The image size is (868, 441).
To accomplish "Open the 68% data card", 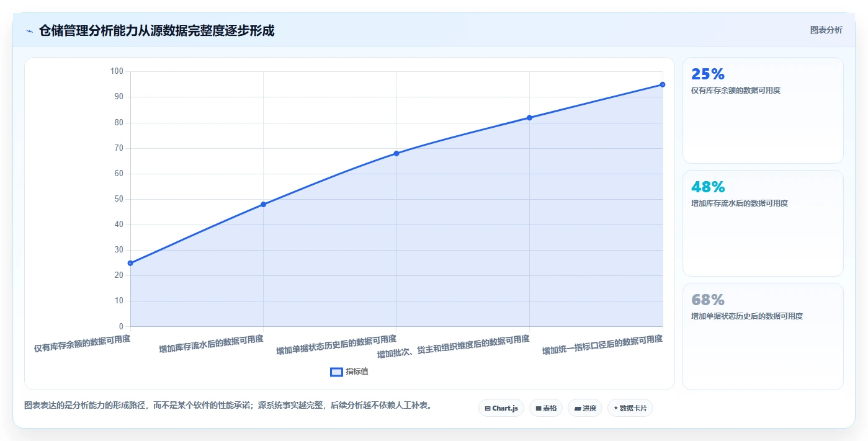I will click(763, 337).
